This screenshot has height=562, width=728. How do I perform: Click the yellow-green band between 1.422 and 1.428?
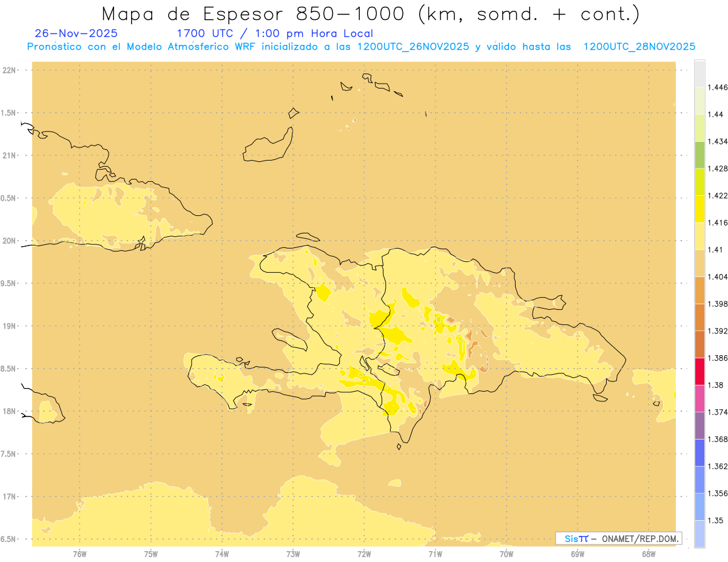click(x=699, y=182)
